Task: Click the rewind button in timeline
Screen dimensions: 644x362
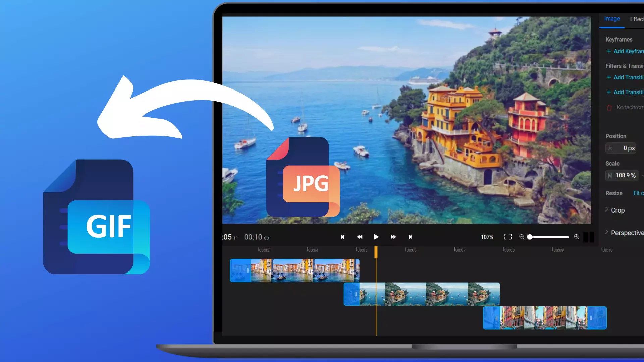Action: coord(360,237)
